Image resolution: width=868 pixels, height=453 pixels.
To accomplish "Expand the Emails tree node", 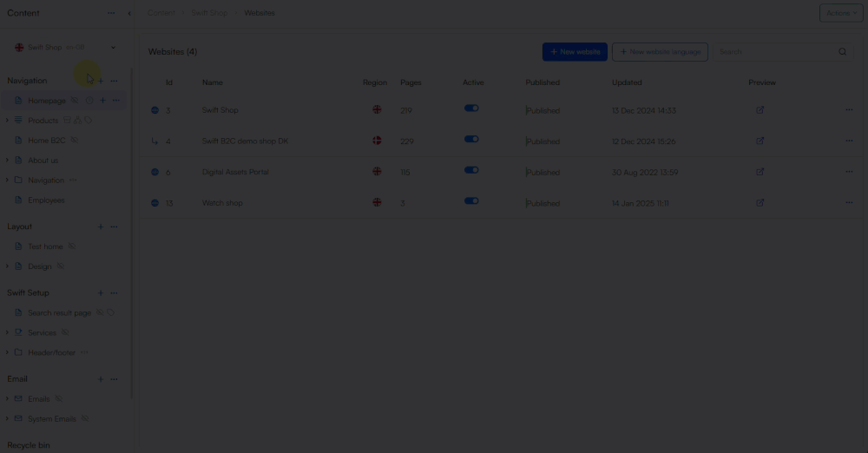I will coord(7,398).
